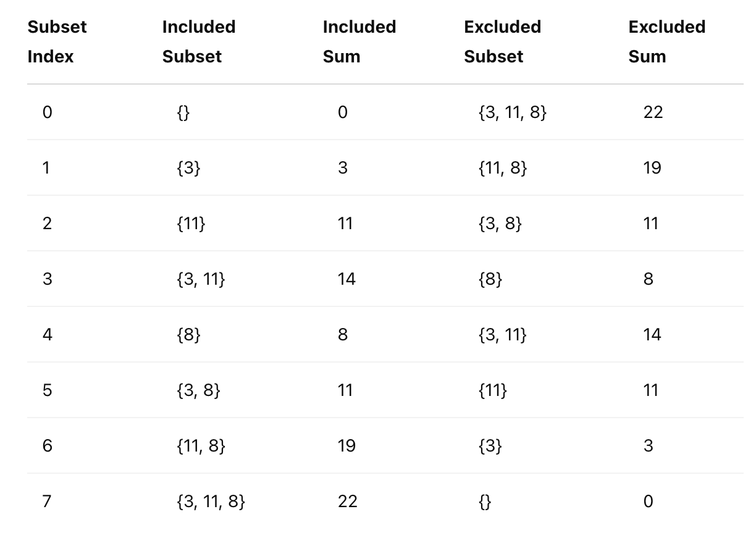Viewport: 756px width, 551px height.
Task: Click subset index 4 cell
Action: 48,335
